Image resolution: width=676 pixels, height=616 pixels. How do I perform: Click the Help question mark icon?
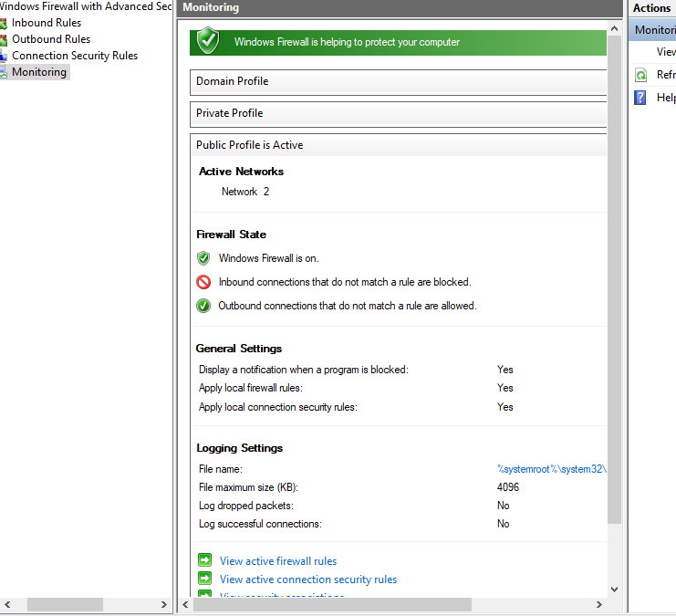[x=640, y=98]
